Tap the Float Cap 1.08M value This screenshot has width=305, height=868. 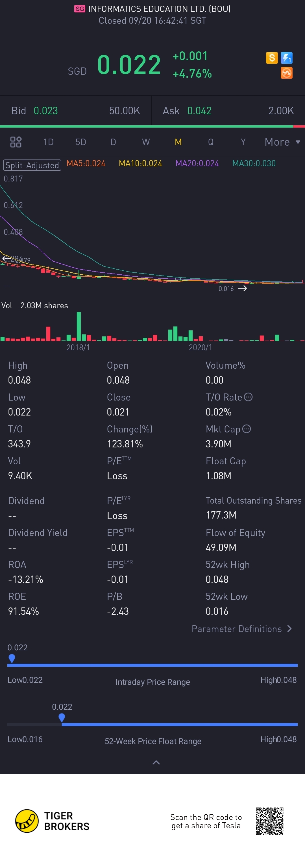point(218,476)
